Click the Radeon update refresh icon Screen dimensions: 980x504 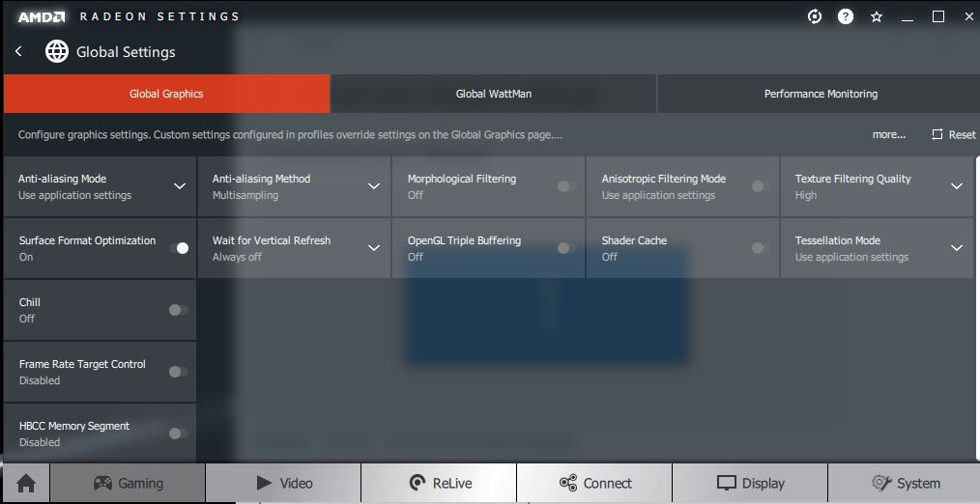click(815, 16)
